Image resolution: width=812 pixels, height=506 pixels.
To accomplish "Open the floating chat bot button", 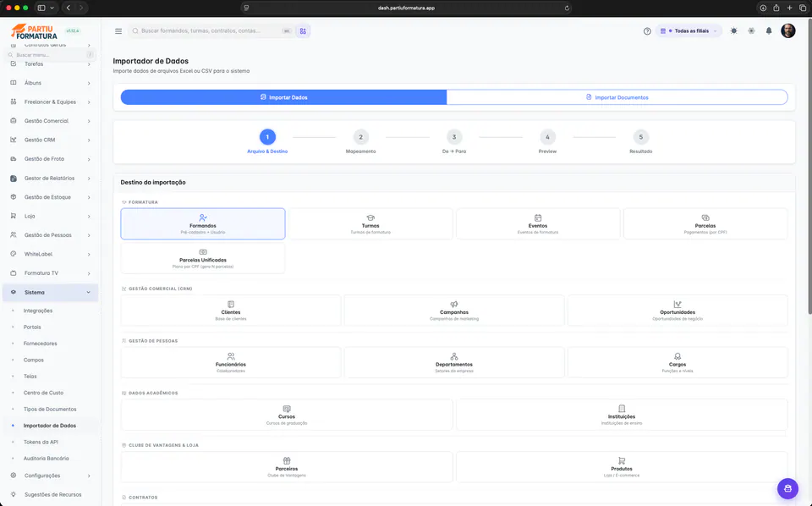I will [787, 488].
